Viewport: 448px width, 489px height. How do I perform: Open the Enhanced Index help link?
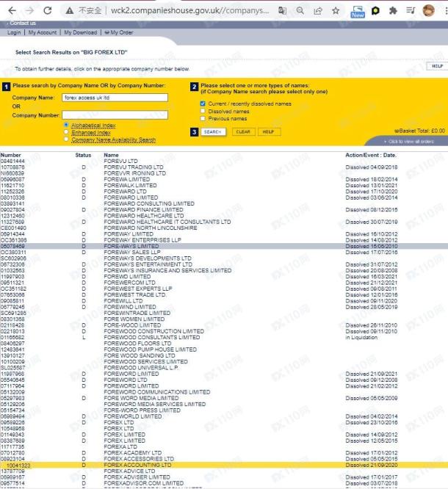pyautogui.click(x=91, y=133)
